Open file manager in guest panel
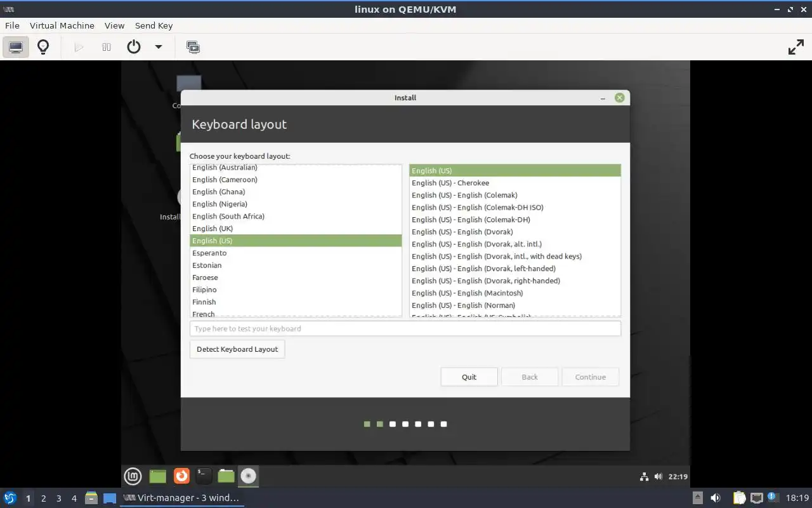 click(x=226, y=476)
